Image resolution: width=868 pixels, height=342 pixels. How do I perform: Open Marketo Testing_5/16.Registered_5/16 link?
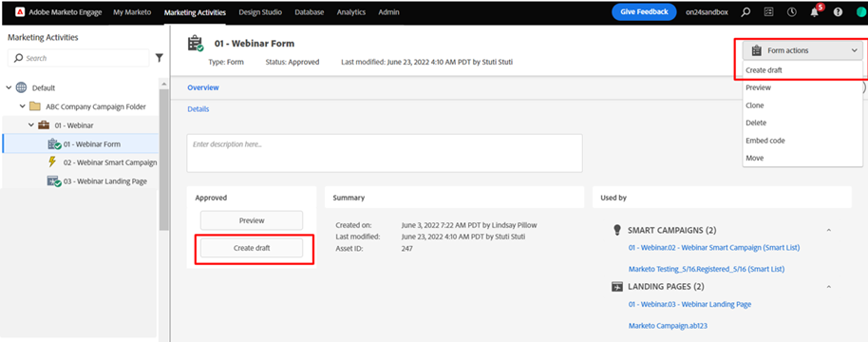(x=707, y=269)
